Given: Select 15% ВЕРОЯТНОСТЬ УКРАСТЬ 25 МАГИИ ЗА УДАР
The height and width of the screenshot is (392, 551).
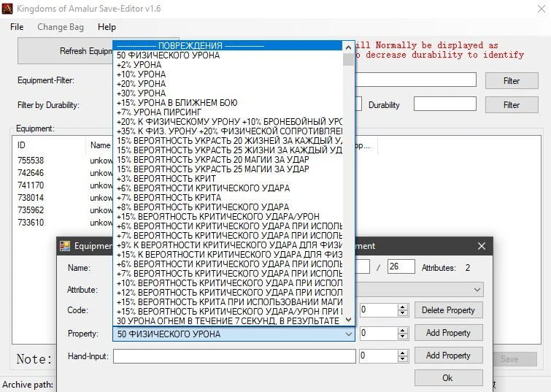Looking at the screenshot, I should [x=228, y=169].
